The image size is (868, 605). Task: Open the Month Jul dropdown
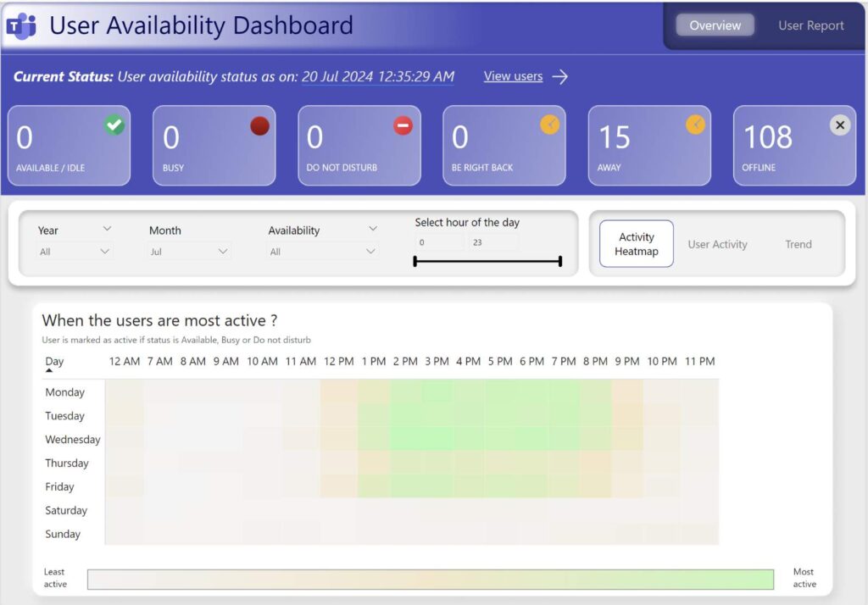(189, 252)
